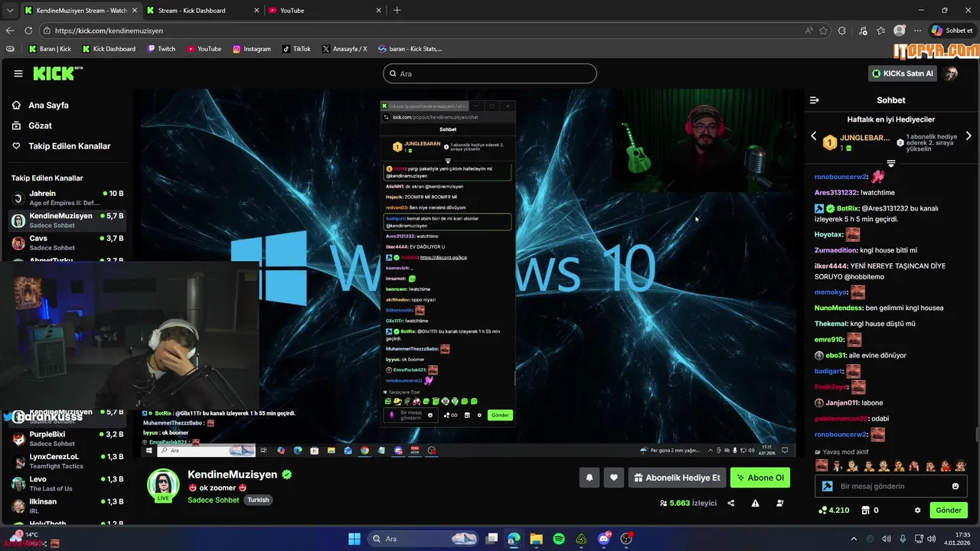
Task: Open Anasayfa / X bookmark
Action: (345, 49)
